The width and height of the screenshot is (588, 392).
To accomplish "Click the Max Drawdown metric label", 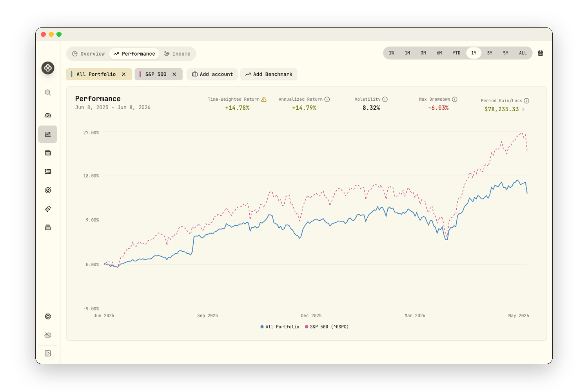I will (x=435, y=100).
